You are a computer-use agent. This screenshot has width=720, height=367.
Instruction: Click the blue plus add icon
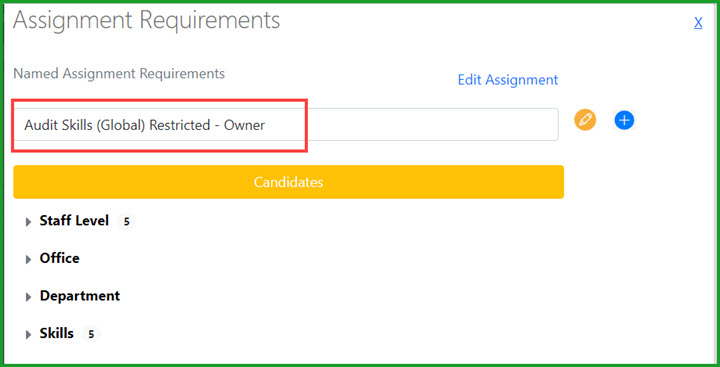click(624, 120)
